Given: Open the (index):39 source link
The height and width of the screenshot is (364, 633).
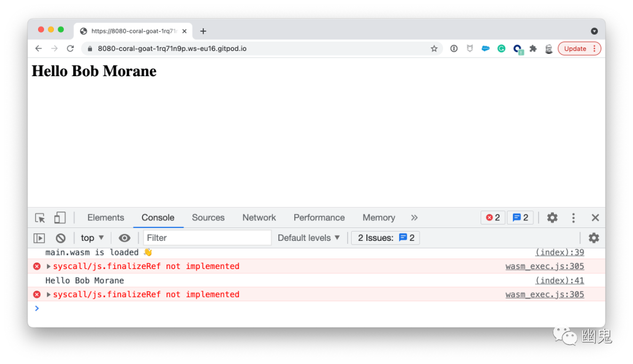Looking at the screenshot, I should click(560, 252).
